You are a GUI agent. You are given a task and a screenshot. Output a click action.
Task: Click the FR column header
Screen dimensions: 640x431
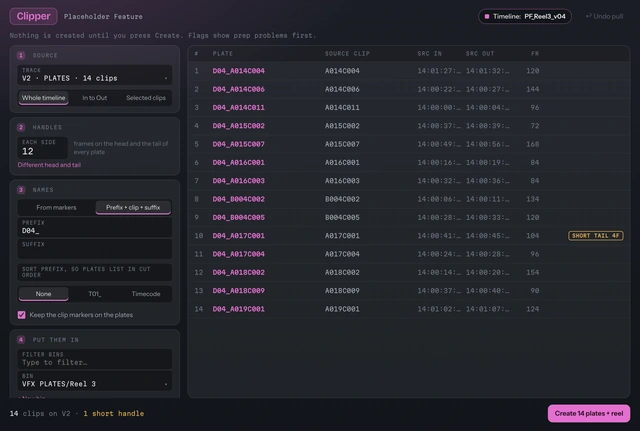click(x=535, y=53)
